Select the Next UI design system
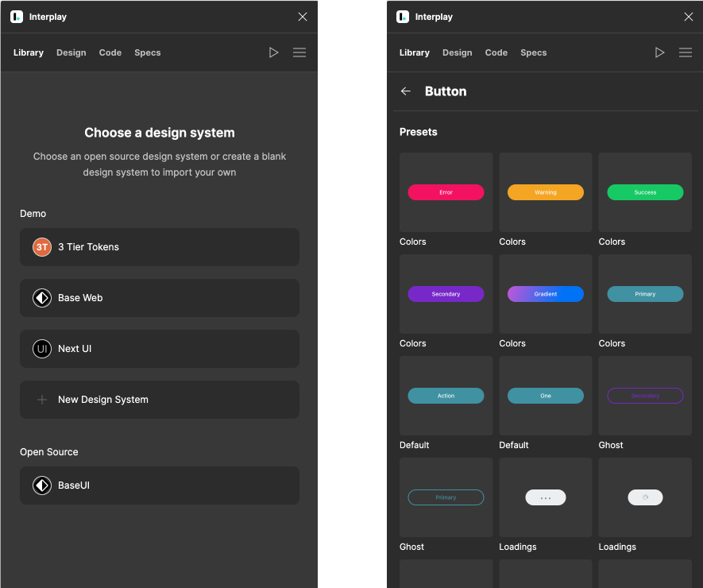Viewport: 703px width, 588px height. pyautogui.click(x=160, y=349)
